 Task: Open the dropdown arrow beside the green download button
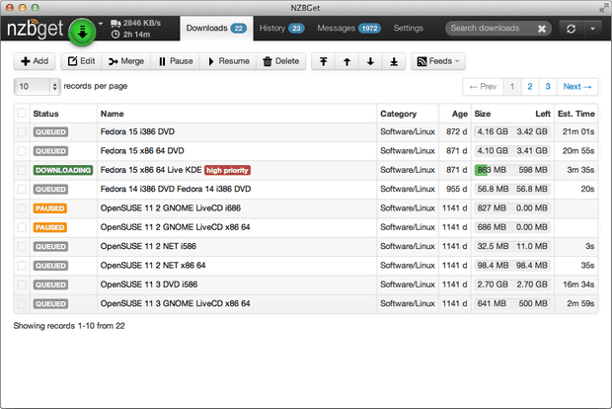click(x=101, y=24)
